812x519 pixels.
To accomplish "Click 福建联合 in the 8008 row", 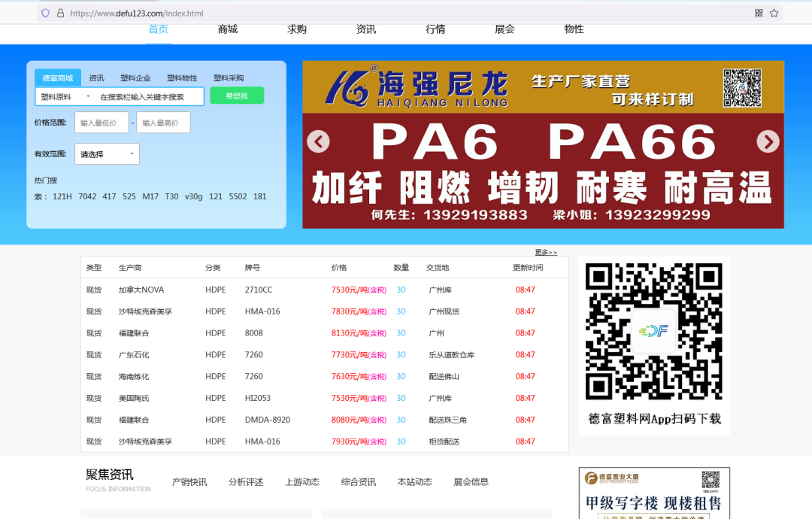I will 134,333.
